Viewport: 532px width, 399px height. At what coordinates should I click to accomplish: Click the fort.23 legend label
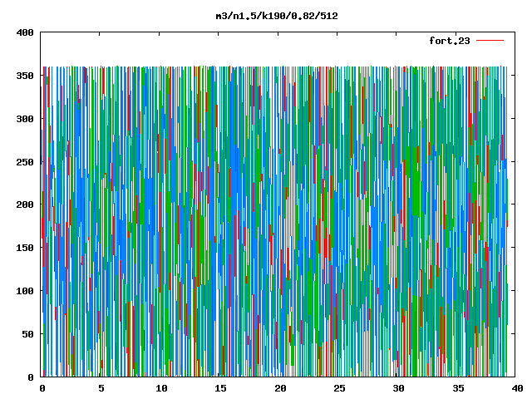click(x=450, y=41)
